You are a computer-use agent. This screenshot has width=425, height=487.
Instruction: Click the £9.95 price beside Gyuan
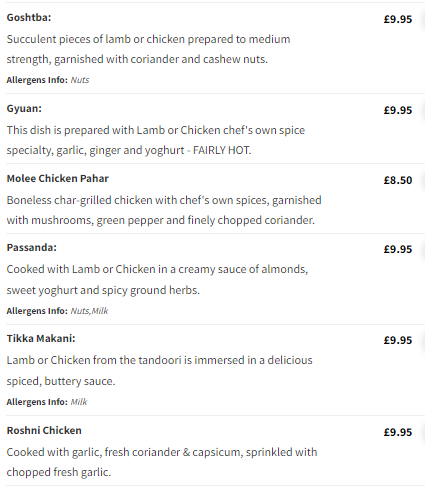[398, 110]
